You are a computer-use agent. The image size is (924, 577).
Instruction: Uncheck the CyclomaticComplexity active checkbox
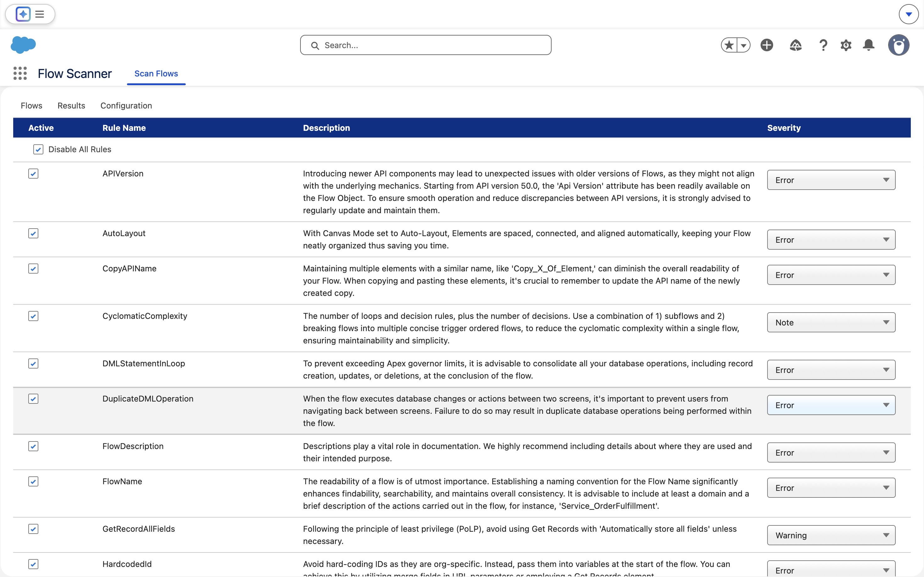pos(33,316)
